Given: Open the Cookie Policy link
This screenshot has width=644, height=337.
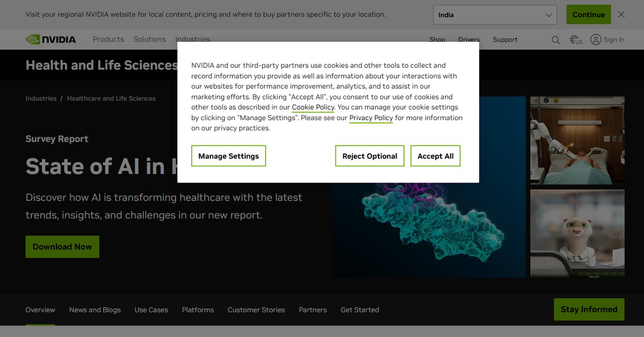Looking at the screenshot, I should pyautogui.click(x=313, y=107).
